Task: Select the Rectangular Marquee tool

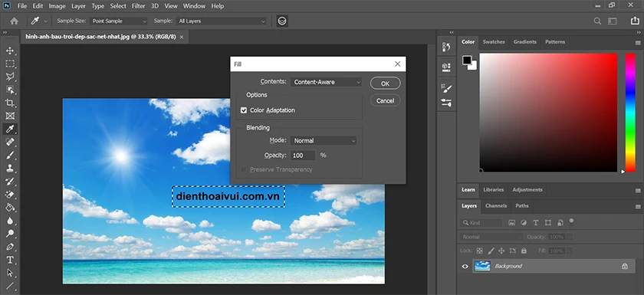Action: click(x=10, y=64)
